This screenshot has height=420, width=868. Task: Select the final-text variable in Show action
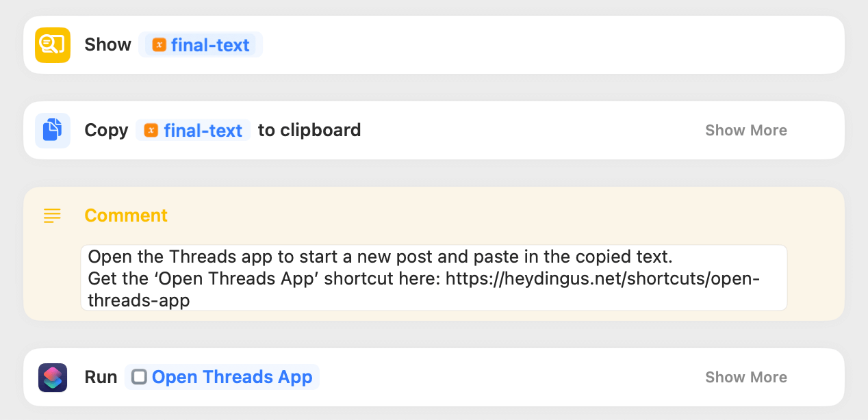(x=209, y=45)
